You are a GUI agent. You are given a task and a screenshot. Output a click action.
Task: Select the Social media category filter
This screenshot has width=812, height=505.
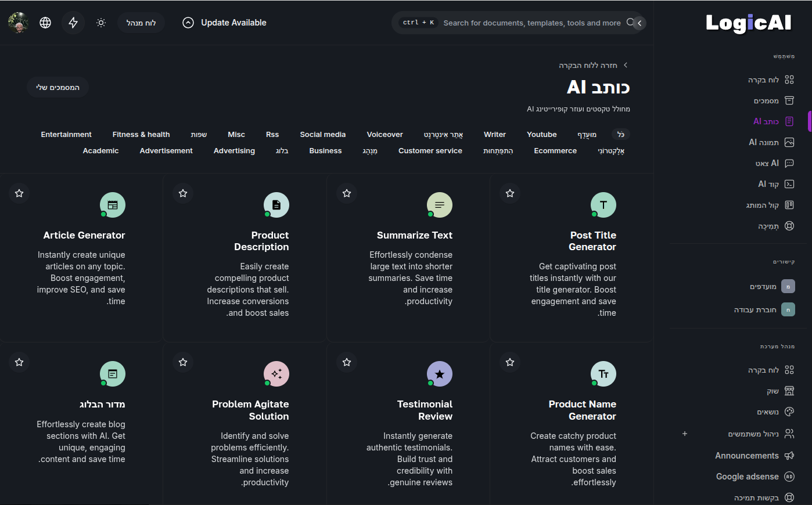[x=322, y=135]
